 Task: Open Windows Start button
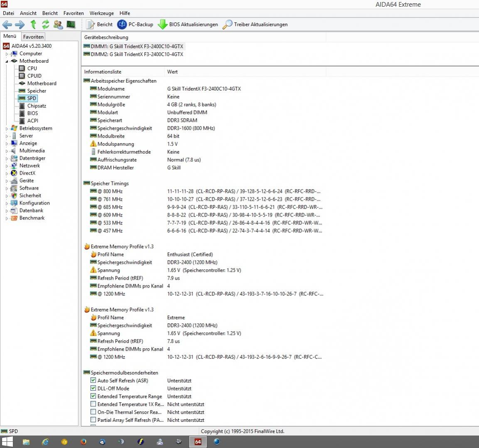[x=7, y=442]
